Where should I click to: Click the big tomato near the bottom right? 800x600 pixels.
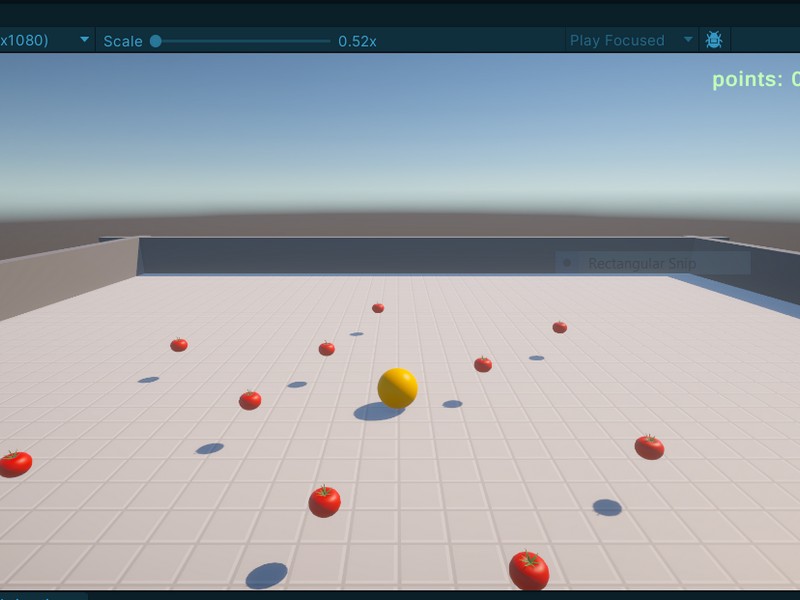[651, 445]
